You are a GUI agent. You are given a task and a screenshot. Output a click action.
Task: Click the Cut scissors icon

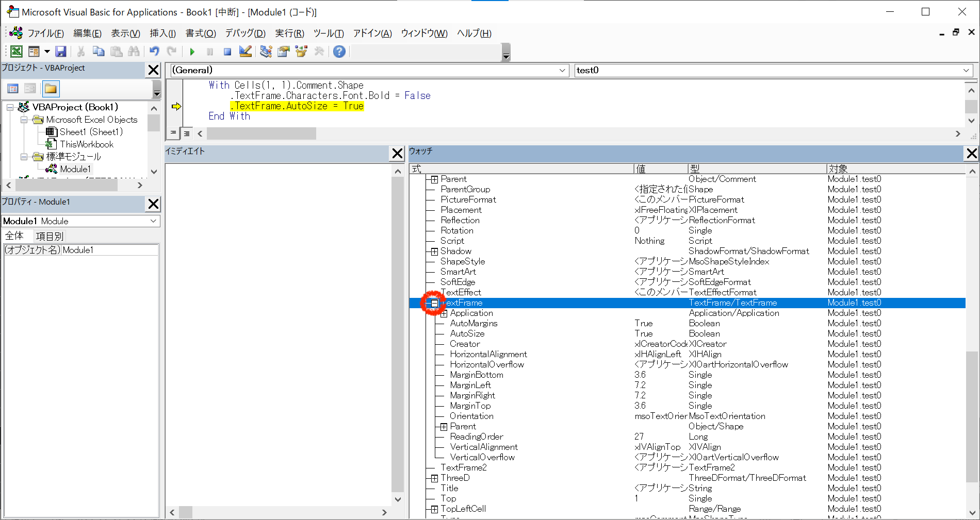81,51
